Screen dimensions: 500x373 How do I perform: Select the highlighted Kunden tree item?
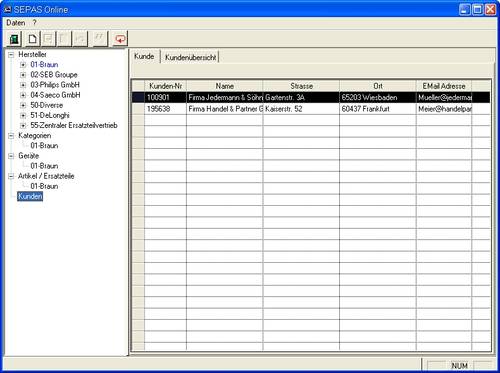pyautogui.click(x=30, y=196)
